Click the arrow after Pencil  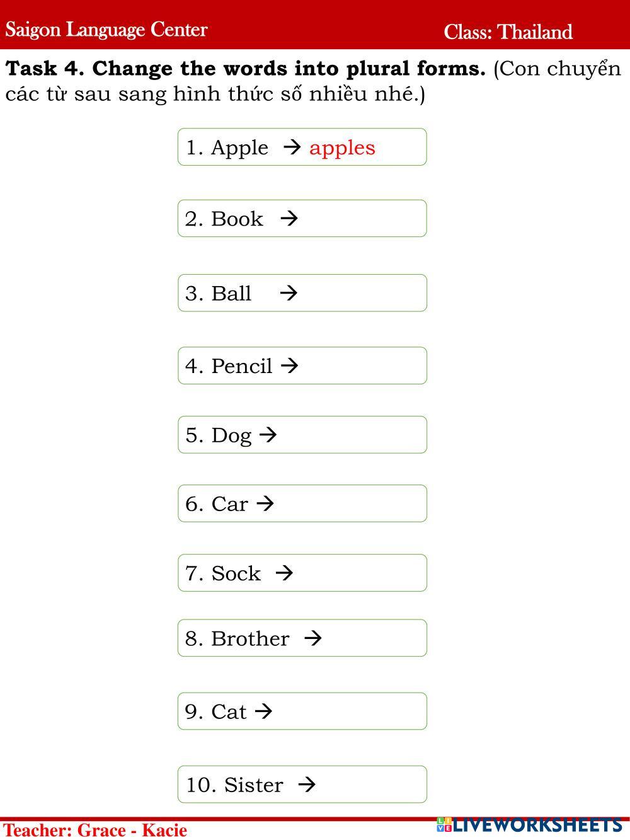pyautogui.click(x=289, y=365)
